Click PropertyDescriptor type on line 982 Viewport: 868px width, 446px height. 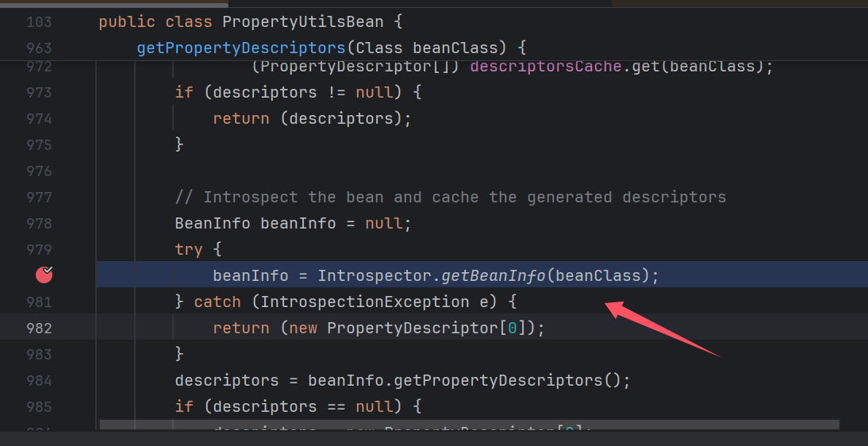(x=413, y=328)
